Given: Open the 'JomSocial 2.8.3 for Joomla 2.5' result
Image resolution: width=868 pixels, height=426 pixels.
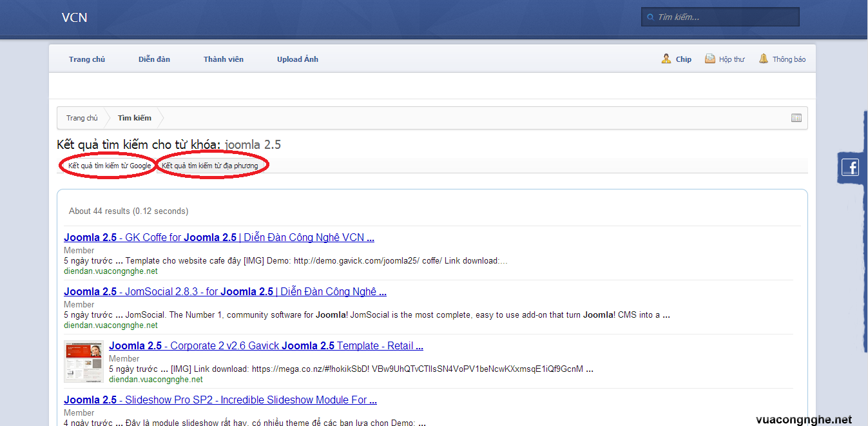Looking at the screenshot, I should (225, 291).
